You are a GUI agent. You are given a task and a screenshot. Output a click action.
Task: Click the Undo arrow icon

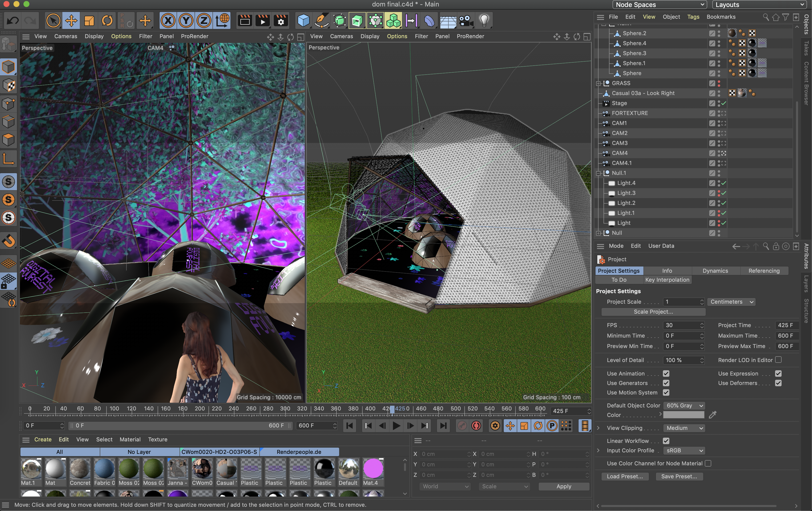click(12, 21)
